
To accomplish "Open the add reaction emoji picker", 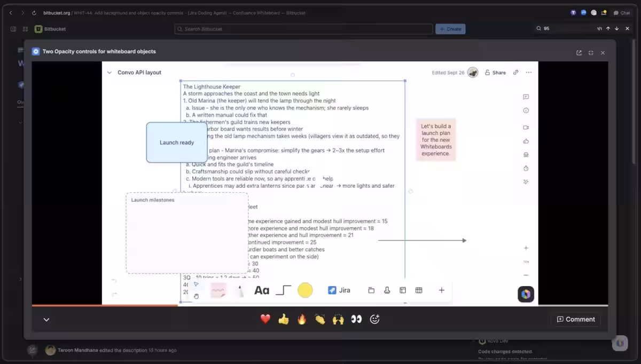I will [374, 319].
